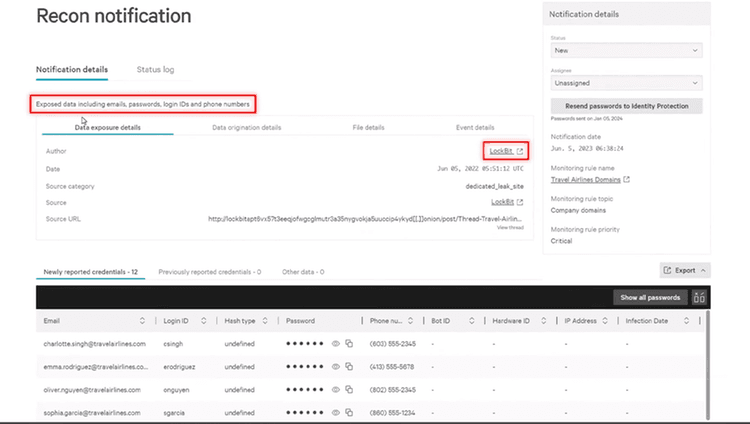
Task: Click external link icon beside Source LockBit
Action: (x=520, y=202)
